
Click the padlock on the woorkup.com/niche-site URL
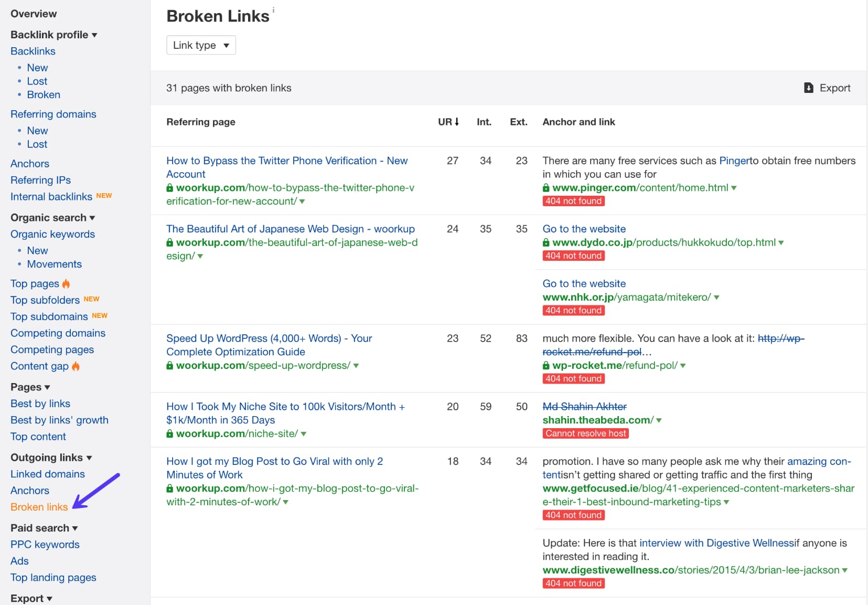[x=170, y=433]
